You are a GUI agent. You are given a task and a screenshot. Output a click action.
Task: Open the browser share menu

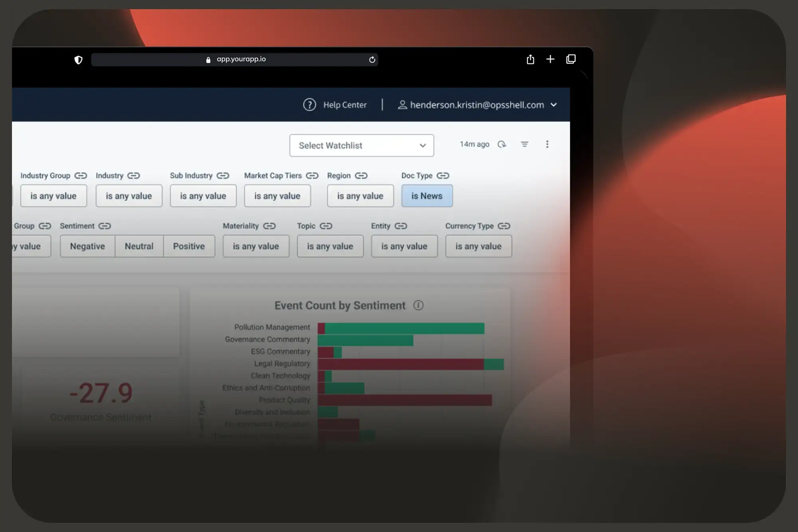coord(530,59)
